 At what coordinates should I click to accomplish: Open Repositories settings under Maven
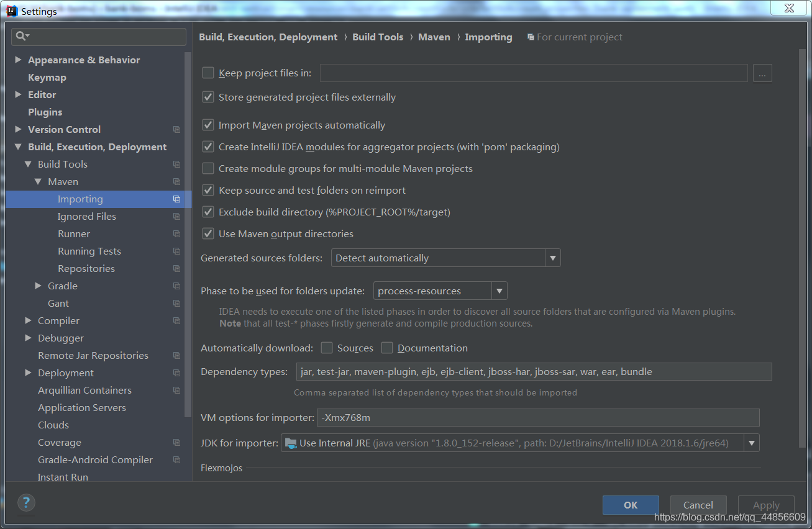tap(86, 269)
